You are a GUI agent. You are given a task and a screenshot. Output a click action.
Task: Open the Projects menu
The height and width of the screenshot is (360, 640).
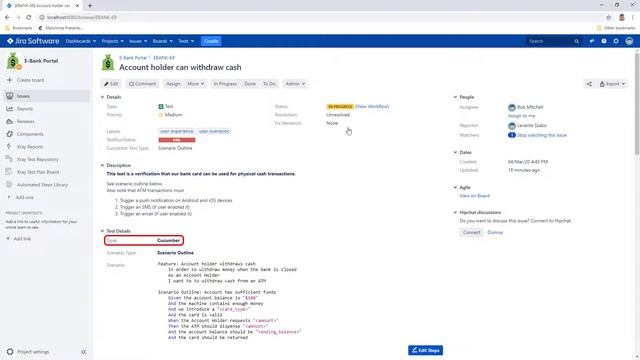112,41
